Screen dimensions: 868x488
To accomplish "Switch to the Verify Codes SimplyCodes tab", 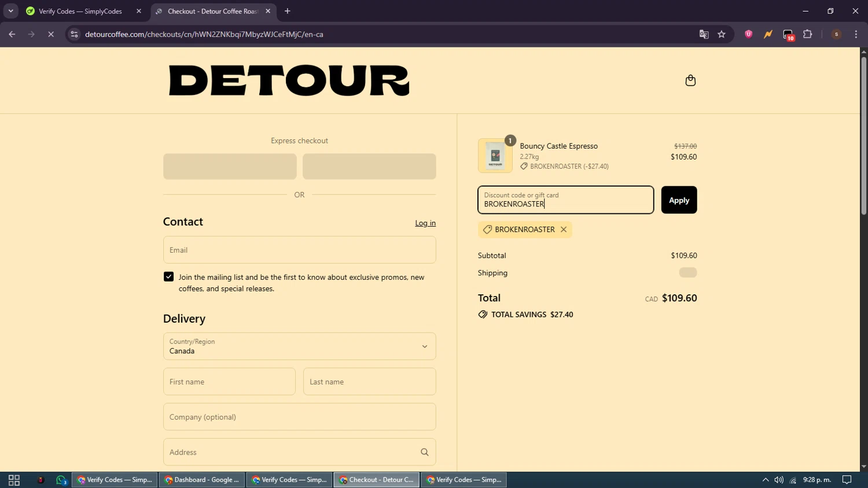I will click(81, 11).
